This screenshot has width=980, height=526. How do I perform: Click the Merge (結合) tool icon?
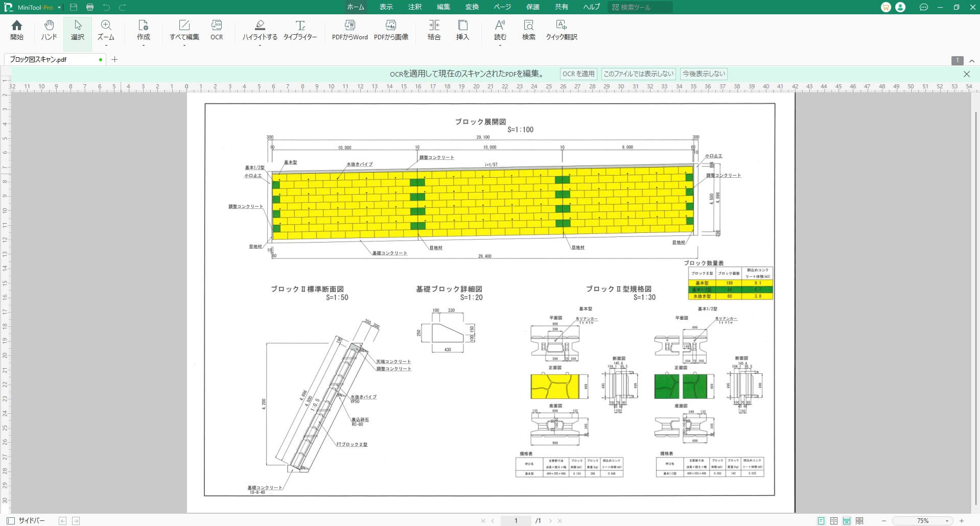click(434, 30)
